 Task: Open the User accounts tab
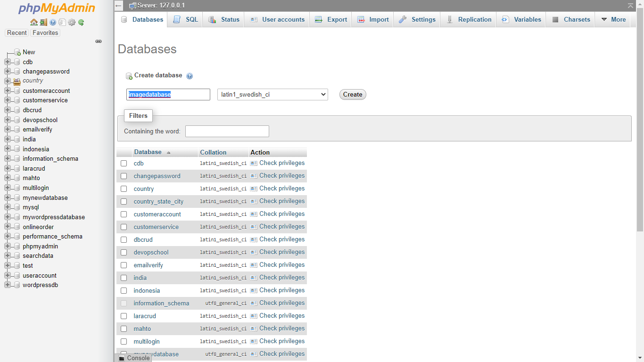click(x=277, y=20)
